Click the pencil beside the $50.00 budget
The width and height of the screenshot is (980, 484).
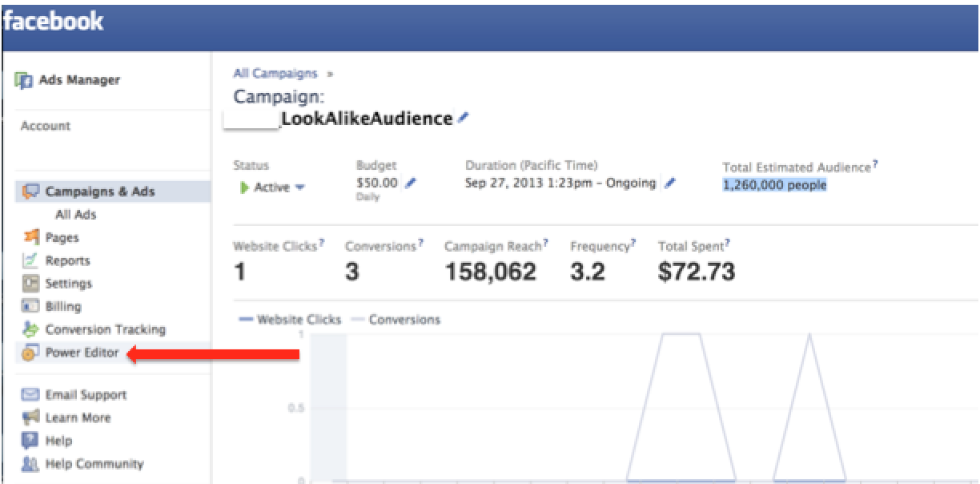coord(412,184)
